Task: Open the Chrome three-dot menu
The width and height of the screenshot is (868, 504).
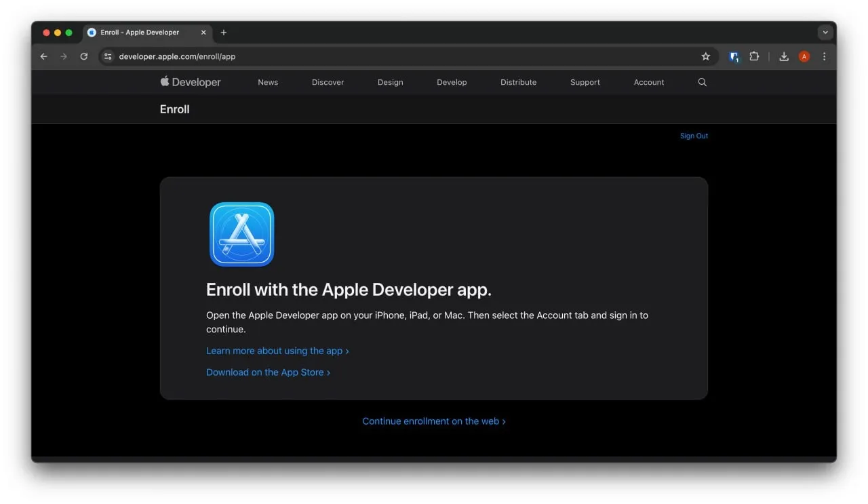Action: pos(824,56)
